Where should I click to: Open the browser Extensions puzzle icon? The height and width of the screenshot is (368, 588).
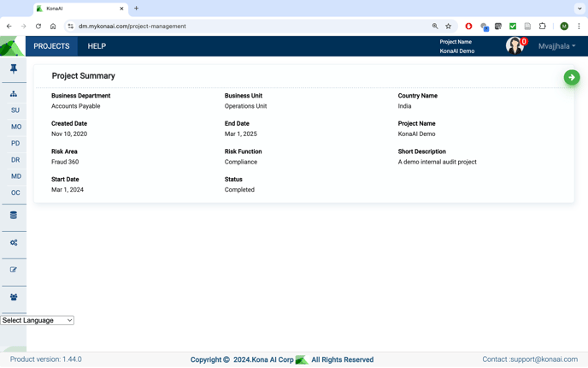pos(542,27)
